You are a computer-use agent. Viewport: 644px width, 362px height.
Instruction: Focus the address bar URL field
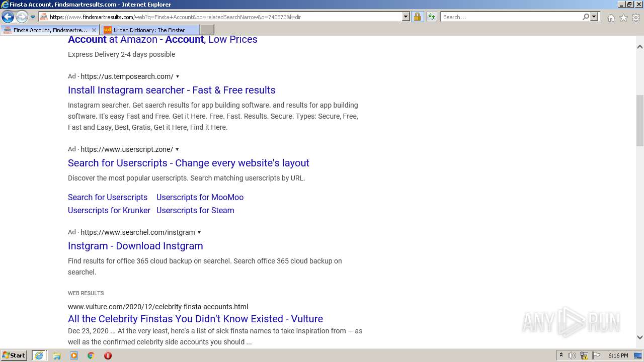pyautogui.click(x=225, y=17)
